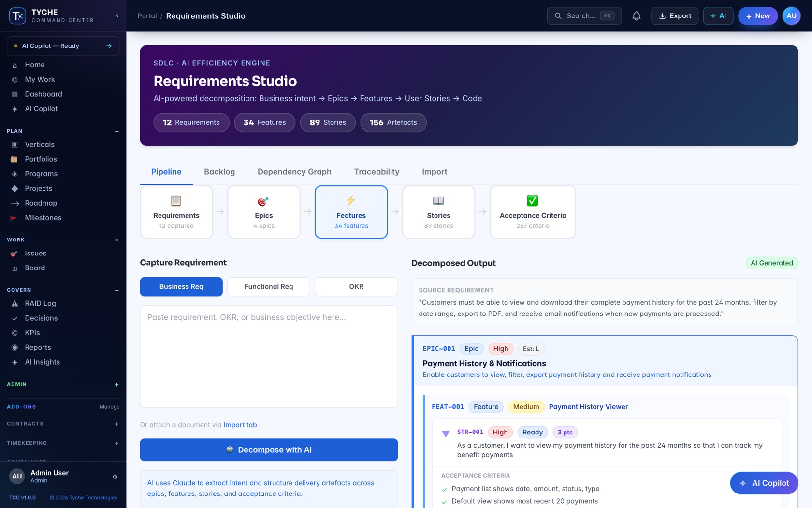The image size is (812, 508).
Task: Open Reports in the sidebar
Action: [63, 347]
